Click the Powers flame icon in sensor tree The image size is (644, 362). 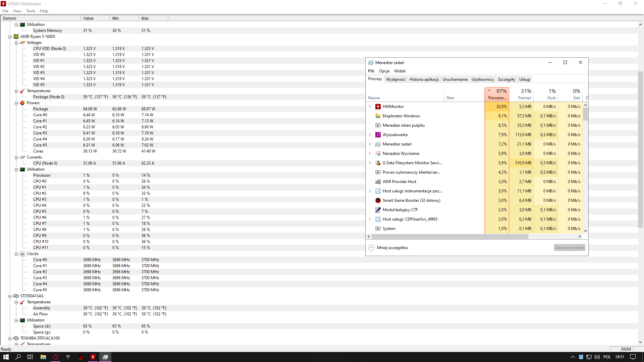point(22,103)
